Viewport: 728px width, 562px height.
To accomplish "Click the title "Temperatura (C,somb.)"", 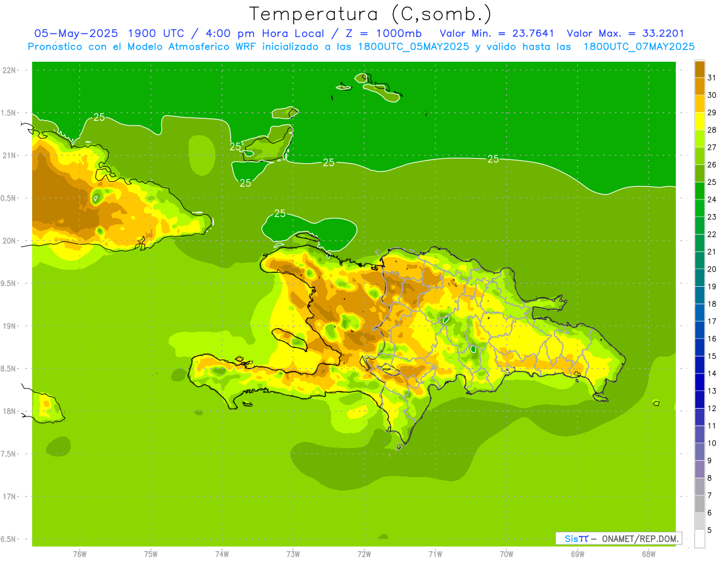I will tap(371, 13).
